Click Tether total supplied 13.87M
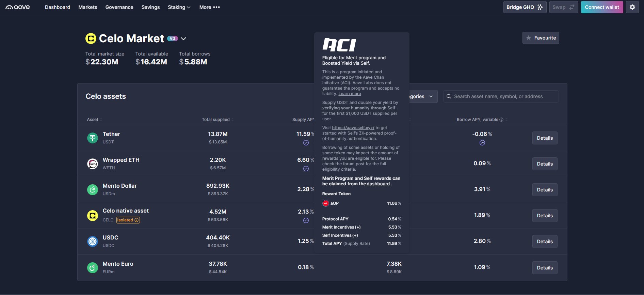This screenshot has height=295, width=644. point(218,134)
